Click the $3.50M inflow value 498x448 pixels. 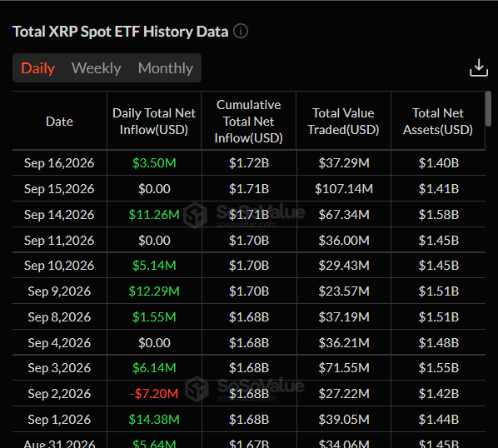coord(154,163)
